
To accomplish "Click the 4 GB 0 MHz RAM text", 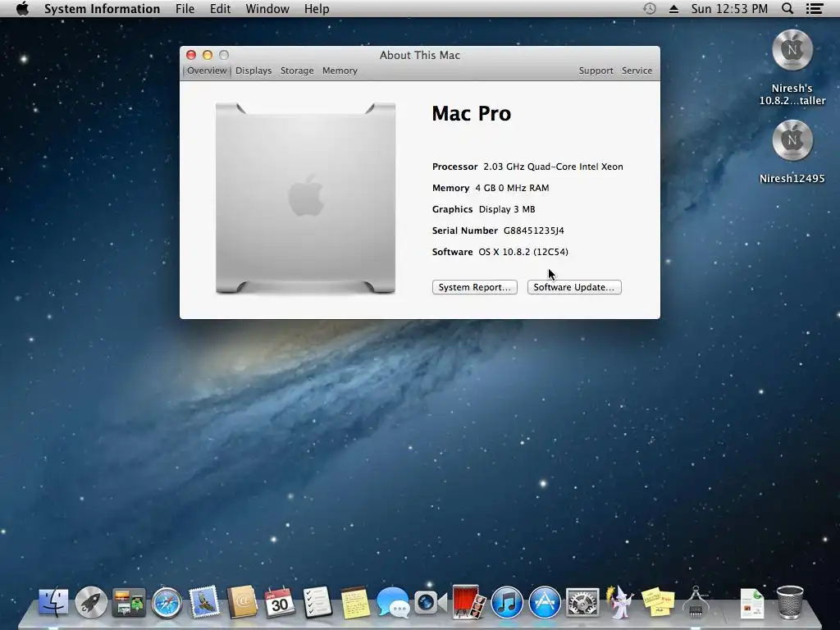I will tap(512, 188).
